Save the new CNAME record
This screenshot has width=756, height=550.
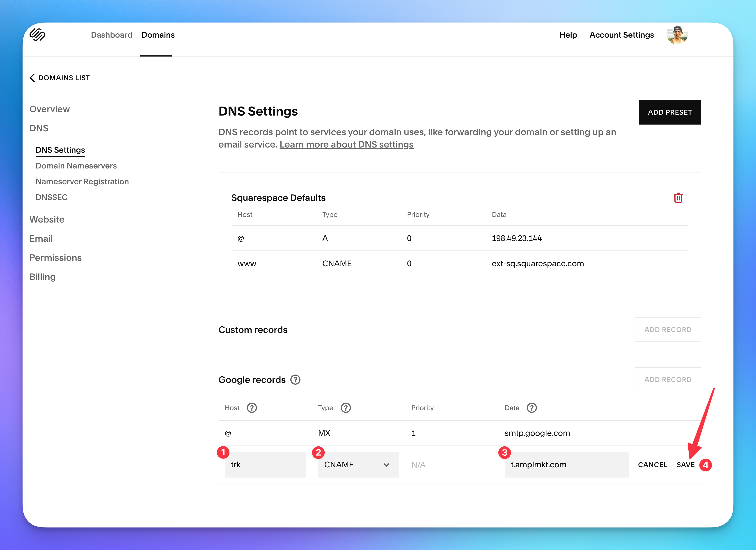pyautogui.click(x=685, y=465)
